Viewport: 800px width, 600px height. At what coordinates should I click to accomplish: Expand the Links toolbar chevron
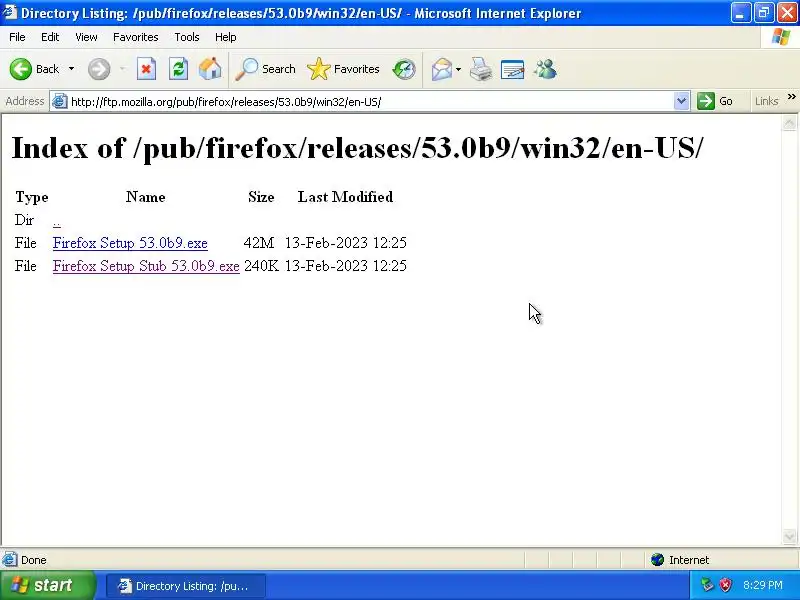click(791, 96)
